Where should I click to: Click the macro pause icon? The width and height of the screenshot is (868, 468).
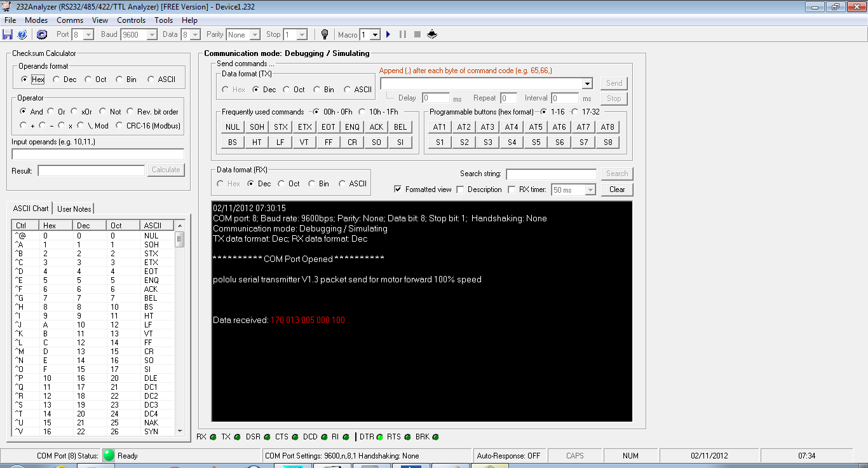click(x=402, y=34)
